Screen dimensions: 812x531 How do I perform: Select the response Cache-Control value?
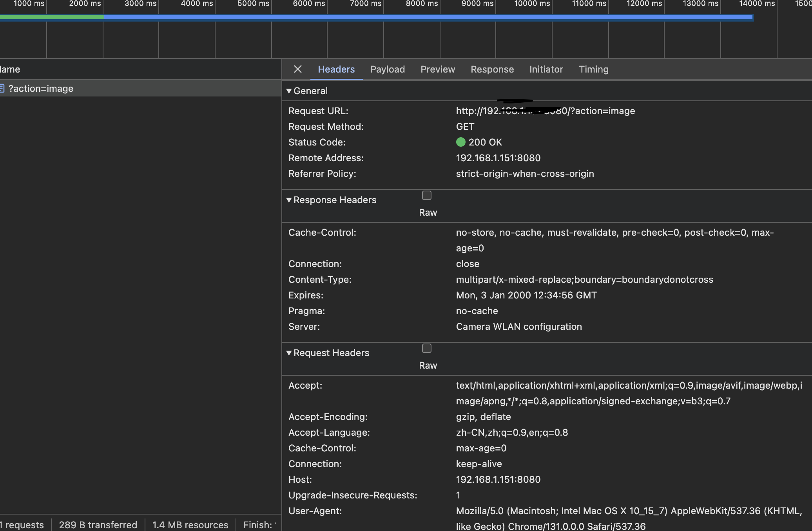(615, 240)
